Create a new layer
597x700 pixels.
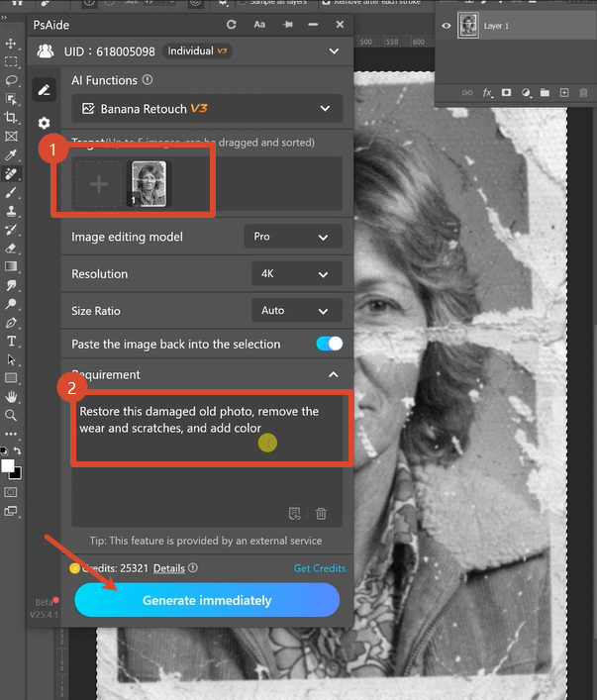point(564,92)
